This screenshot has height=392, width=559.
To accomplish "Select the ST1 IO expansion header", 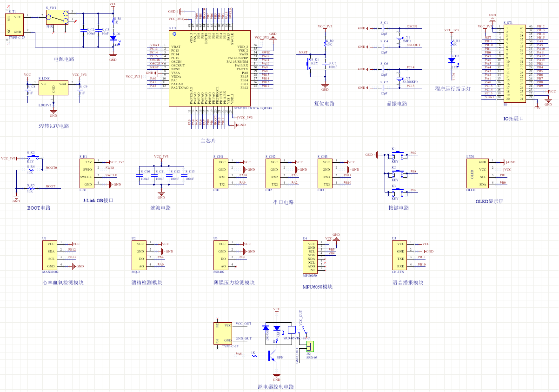I will (514, 63).
